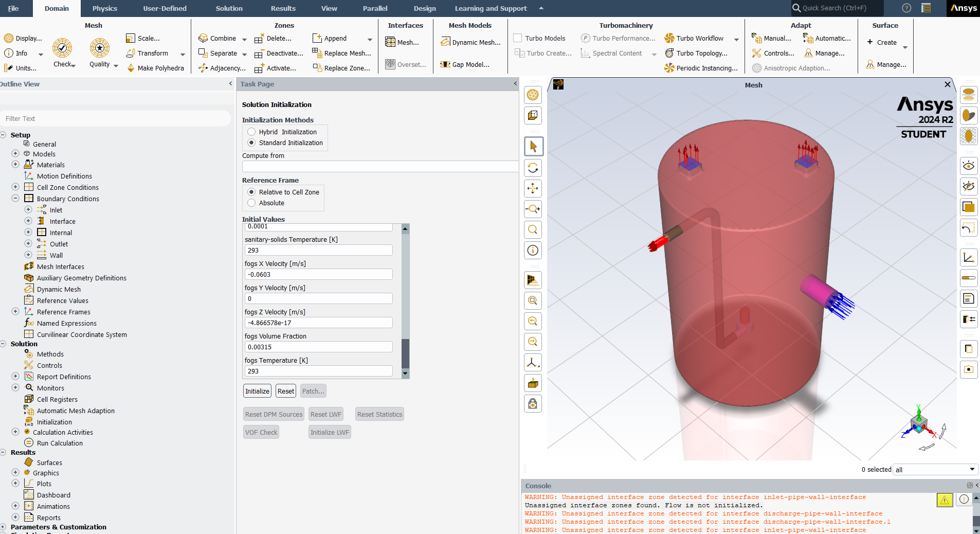This screenshot has height=534, width=980.
Task: Expand the Models tree node
Action: click(15, 154)
